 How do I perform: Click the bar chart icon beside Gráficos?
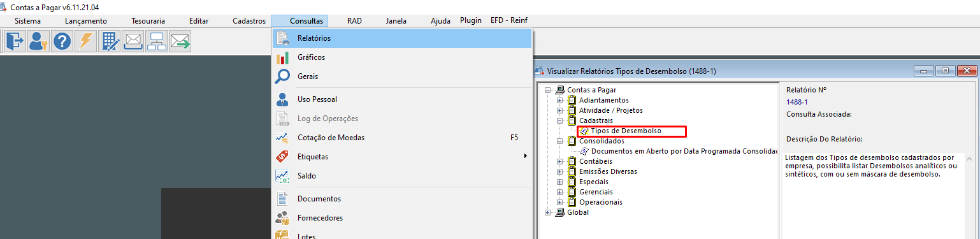tap(282, 57)
